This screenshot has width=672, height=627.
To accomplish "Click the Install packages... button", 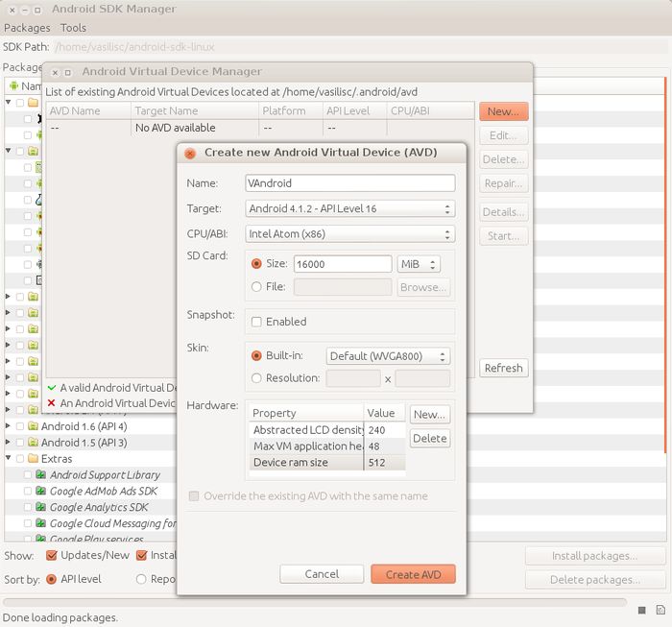I will pos(595,556).
